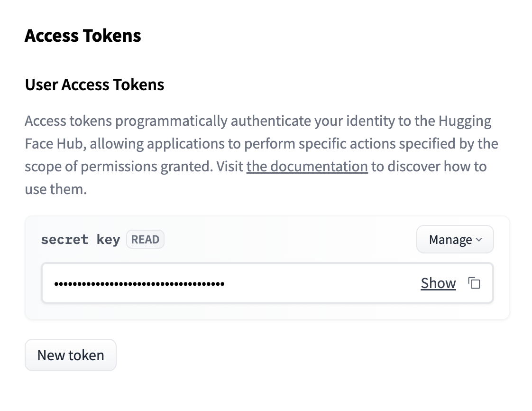
Task: Click the text 'scope of permissions granted'
Action: [119, 167]
